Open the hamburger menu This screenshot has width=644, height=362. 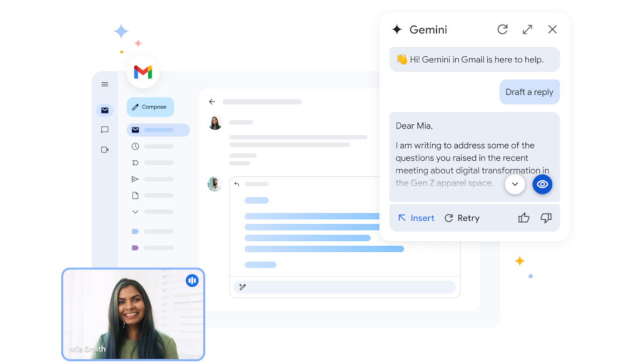105,84
